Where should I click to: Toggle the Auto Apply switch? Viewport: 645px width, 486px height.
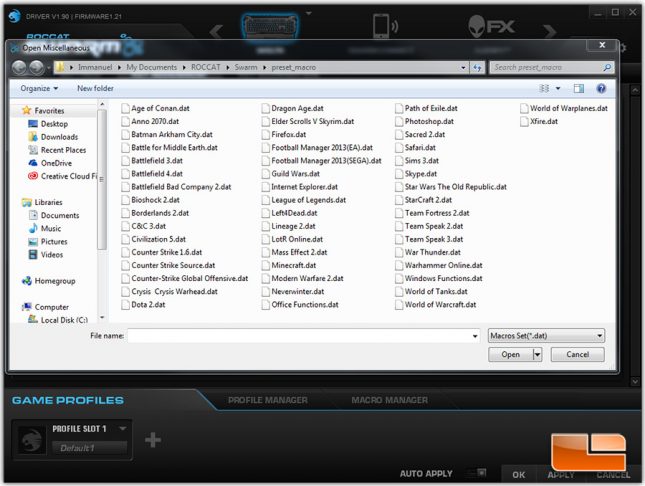tap(477, 473)
